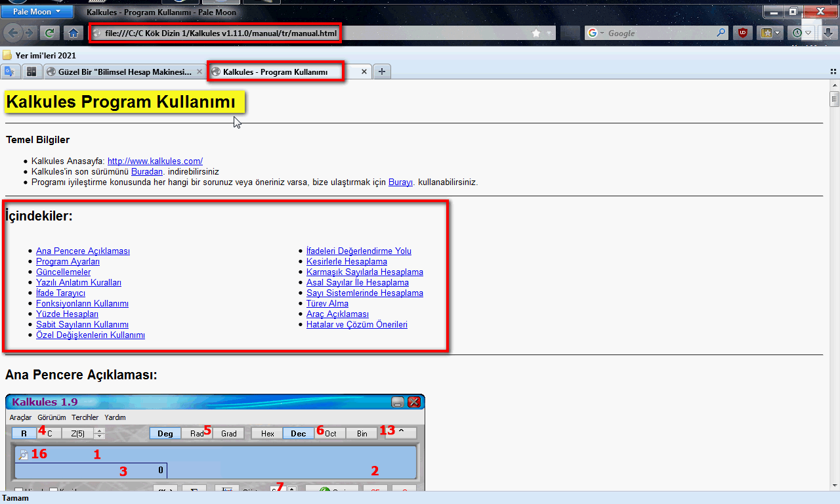Close the Güzel Bir "Bilimsel Hesap Makinesi" tab
The image size is (840, 504).
[199, 72]
